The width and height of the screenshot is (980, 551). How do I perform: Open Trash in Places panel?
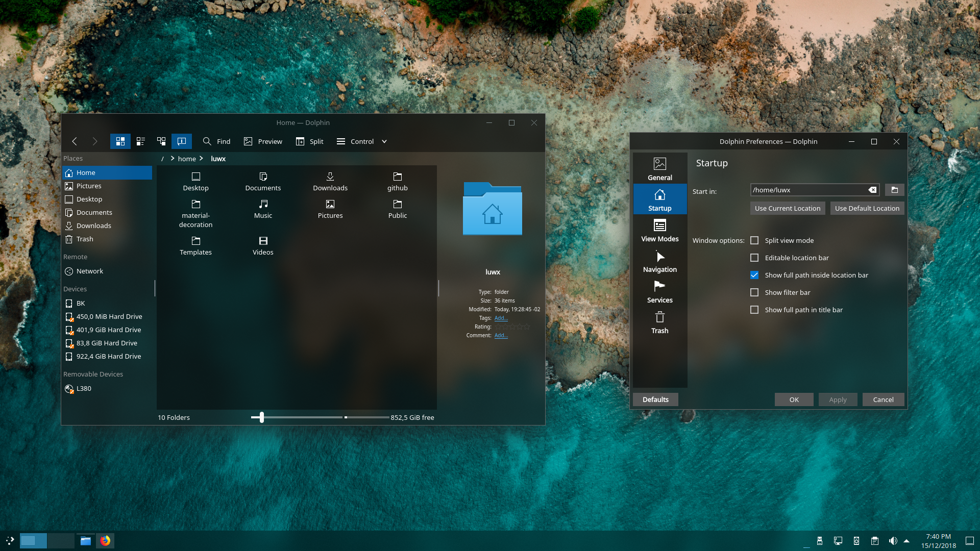107,239
